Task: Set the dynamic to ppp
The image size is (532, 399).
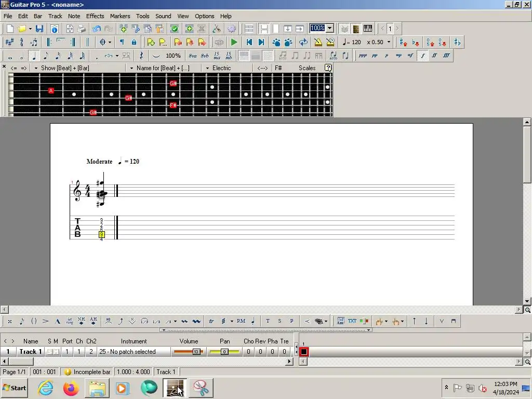Action: 363,56
